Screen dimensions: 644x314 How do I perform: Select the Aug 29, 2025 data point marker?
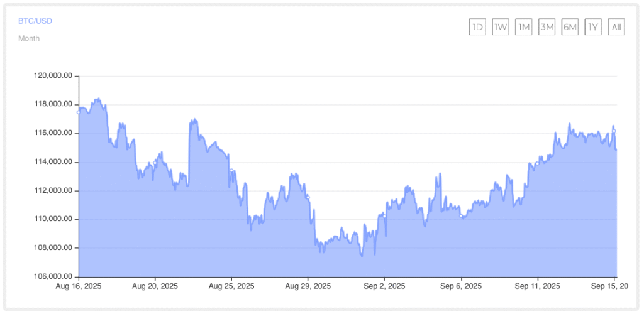(308, 197)
